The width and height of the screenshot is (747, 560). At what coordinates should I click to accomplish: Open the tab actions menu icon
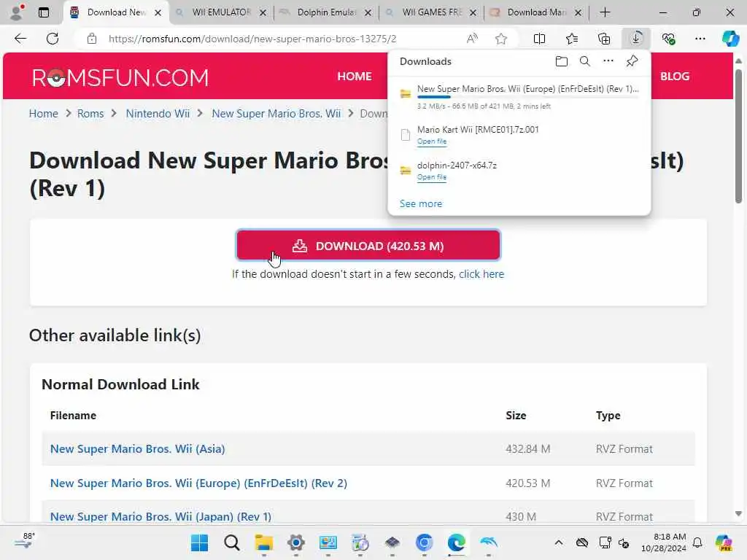[43, 12]
